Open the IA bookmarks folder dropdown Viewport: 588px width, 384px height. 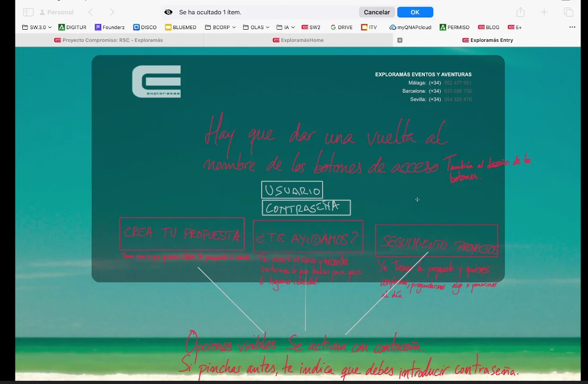pos(286,27)
